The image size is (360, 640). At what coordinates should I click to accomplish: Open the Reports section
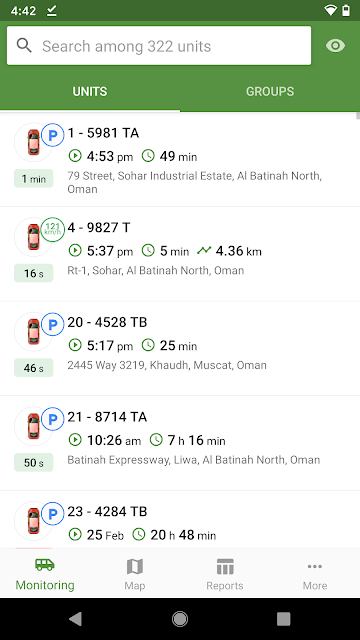pos(224,575)
